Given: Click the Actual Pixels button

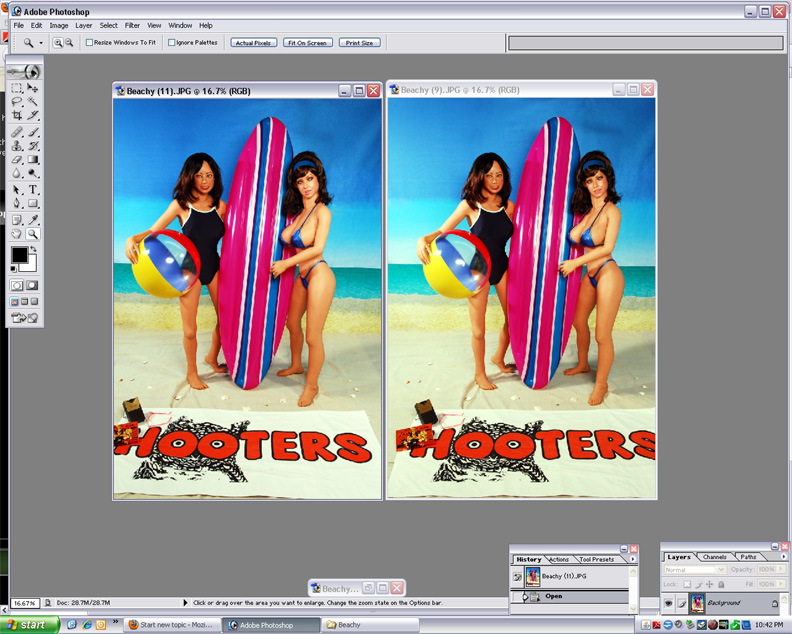Looking at the screenshot, I should click(254, 43).
